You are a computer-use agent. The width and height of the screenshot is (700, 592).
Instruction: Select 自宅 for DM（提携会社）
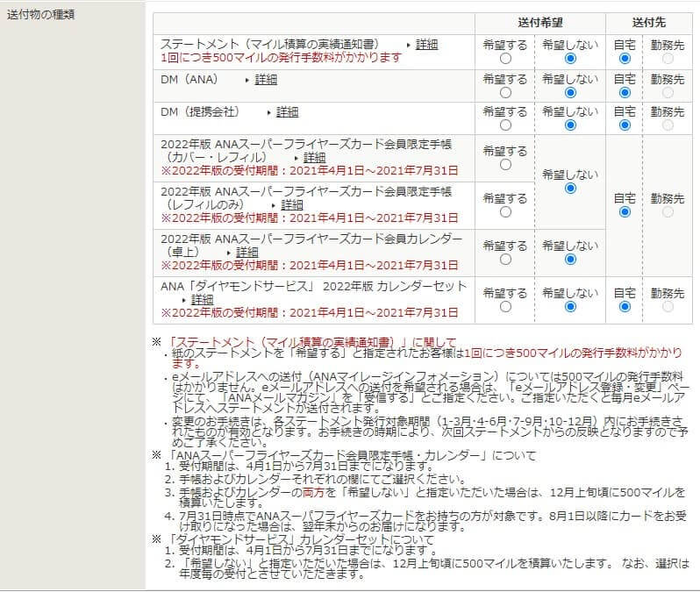pos(625,125)
